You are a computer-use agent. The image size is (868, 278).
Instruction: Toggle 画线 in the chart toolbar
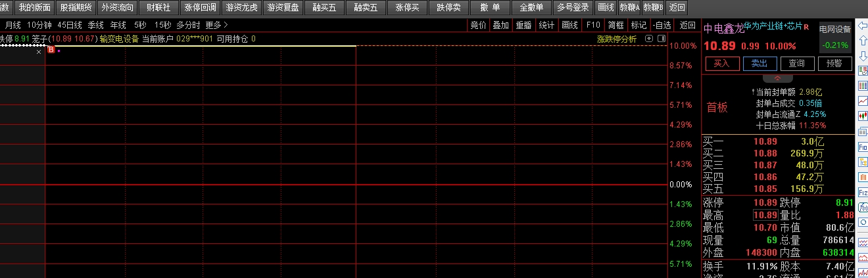[x=569, y=25]
